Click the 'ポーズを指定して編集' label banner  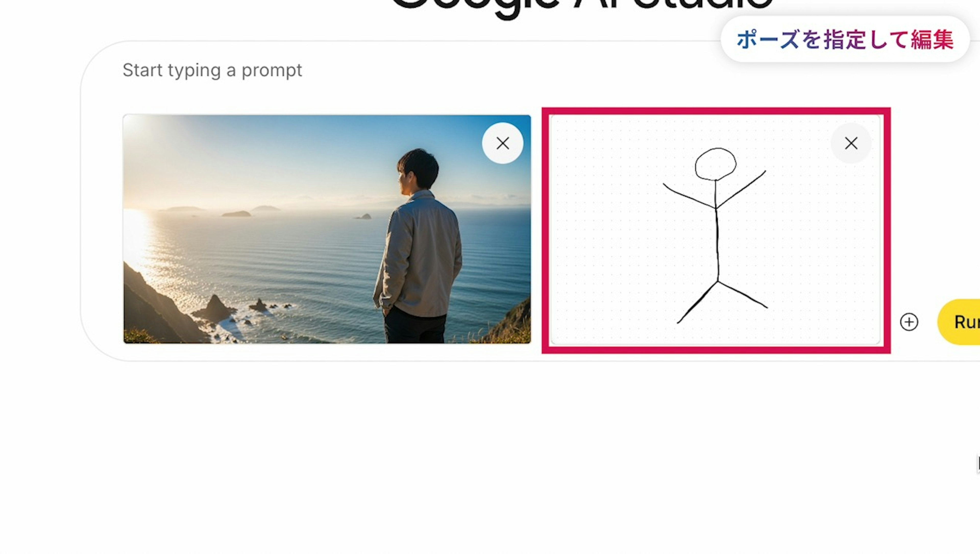845,39
